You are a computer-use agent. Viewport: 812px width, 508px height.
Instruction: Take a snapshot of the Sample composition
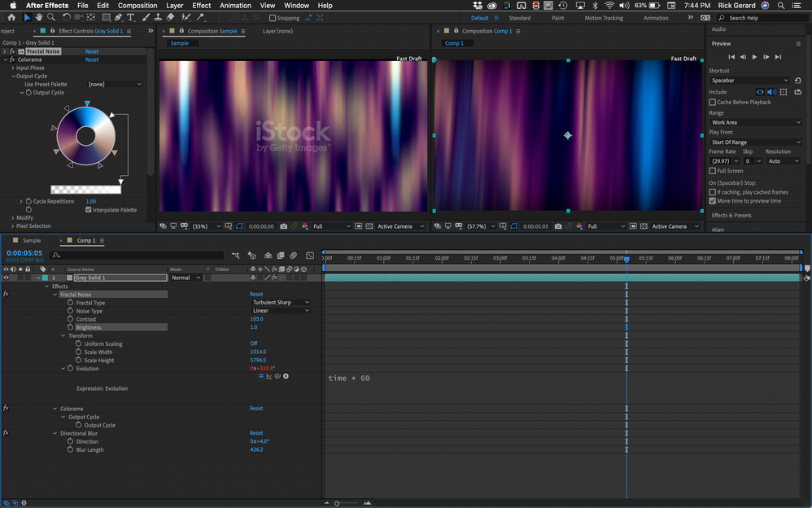282,226
